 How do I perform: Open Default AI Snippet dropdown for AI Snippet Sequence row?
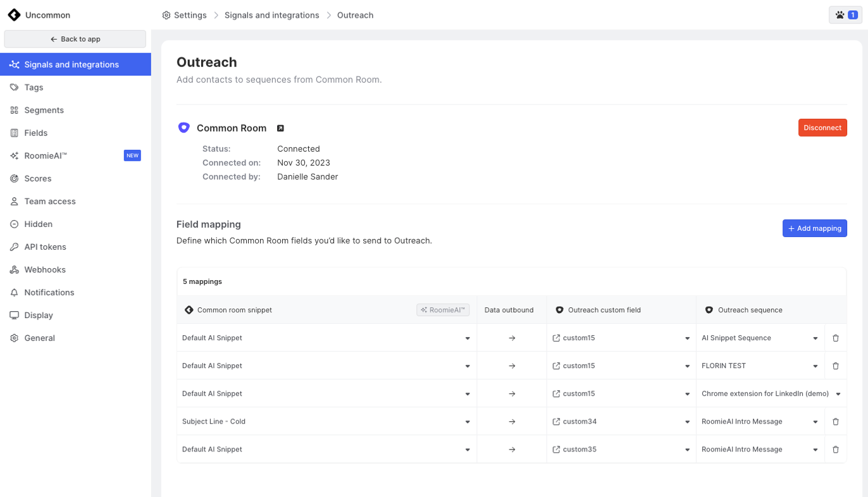click(326, 338)
